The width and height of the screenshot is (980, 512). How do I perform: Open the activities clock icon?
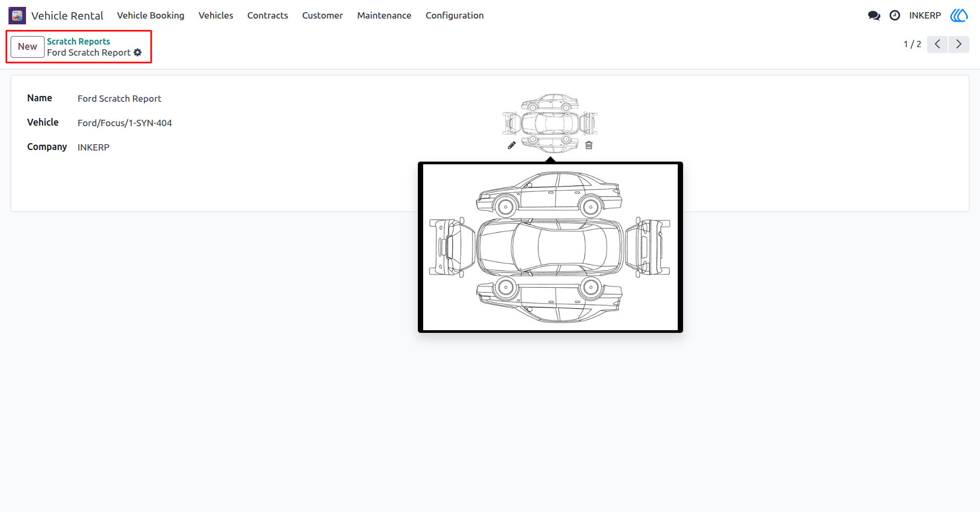click(895, 15)
